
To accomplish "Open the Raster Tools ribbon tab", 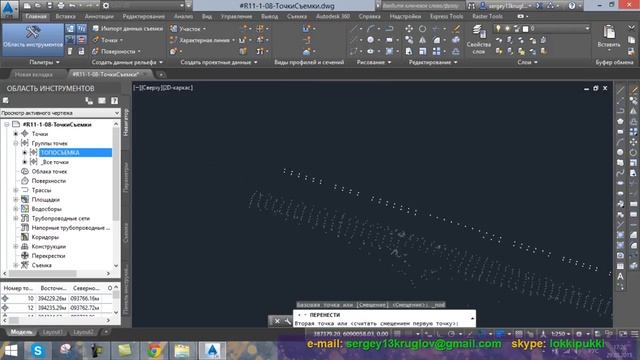I will [487, 17].
